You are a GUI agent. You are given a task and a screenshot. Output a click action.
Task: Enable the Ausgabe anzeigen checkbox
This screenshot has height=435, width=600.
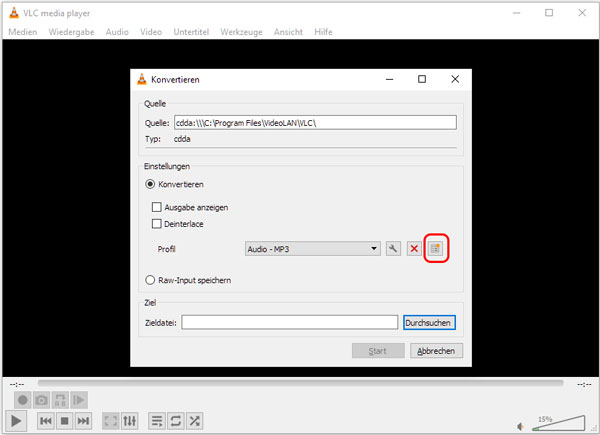157,207
